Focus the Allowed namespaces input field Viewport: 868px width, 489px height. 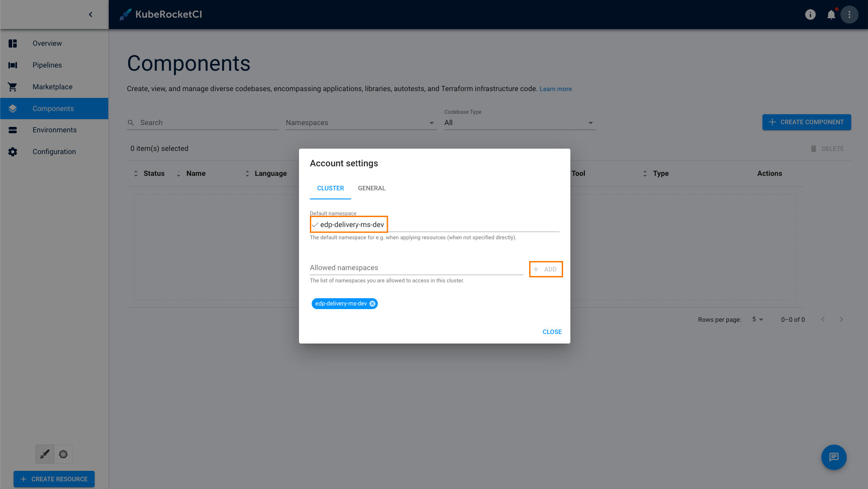click(416, 268)
